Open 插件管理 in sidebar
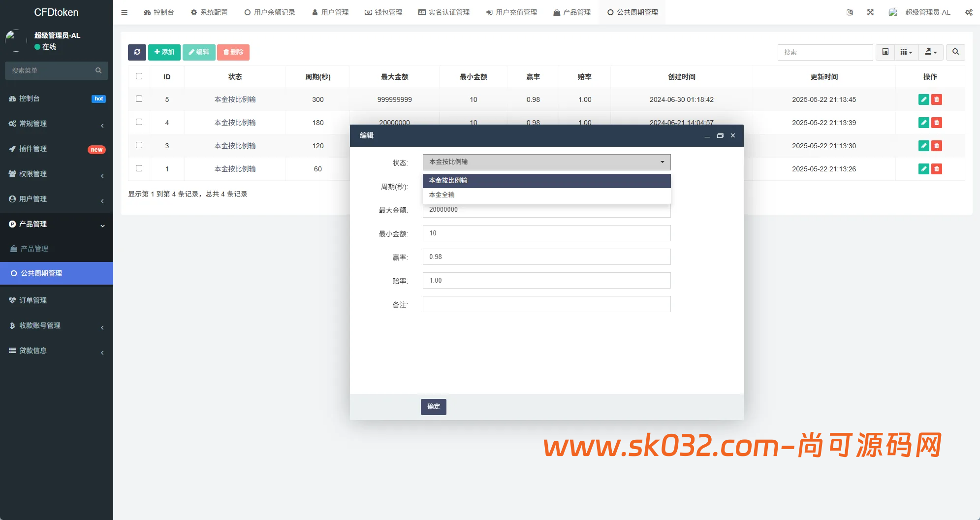Screen dimensions: 980x520 pos(57,149)
